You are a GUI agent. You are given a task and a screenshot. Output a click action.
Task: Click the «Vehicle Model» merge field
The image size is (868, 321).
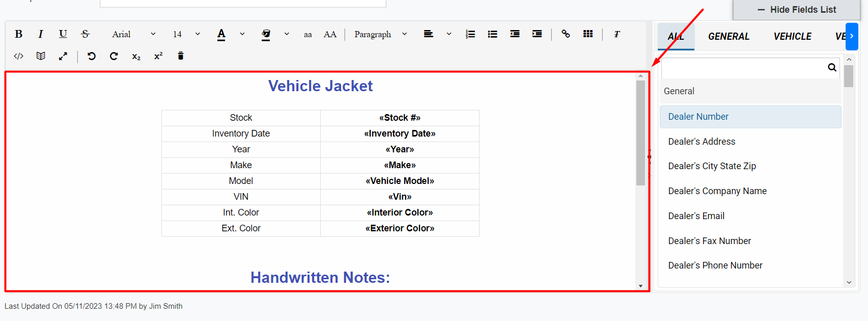tap(400, 181)
